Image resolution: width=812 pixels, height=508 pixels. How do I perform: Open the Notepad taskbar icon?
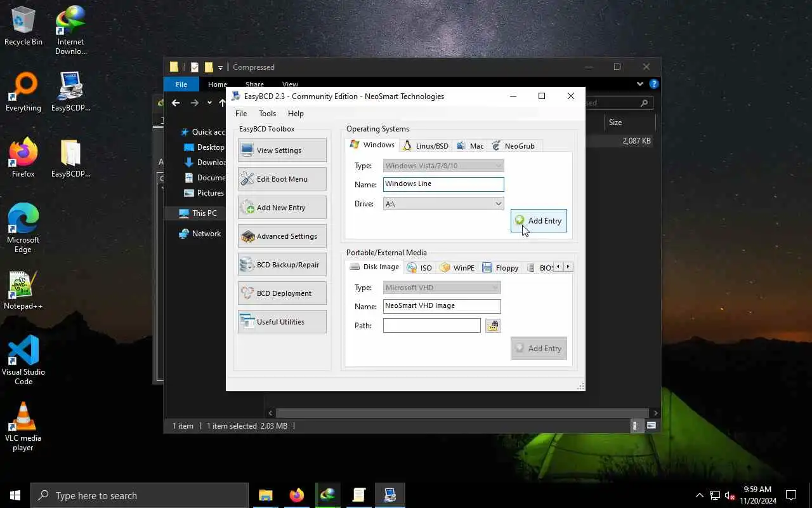tap(358, 495)
